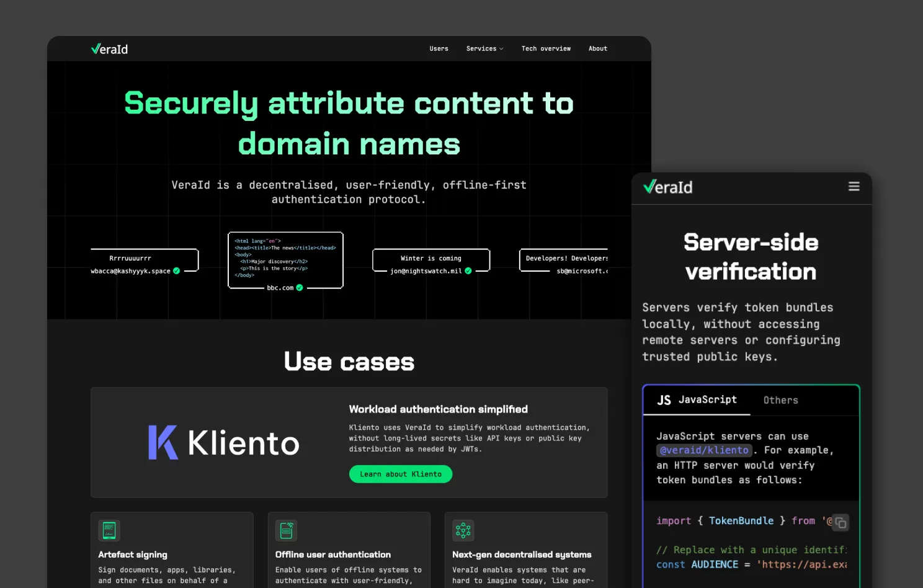
Task: Click the TokenBundle identifier in code
Action: [741, 521]
